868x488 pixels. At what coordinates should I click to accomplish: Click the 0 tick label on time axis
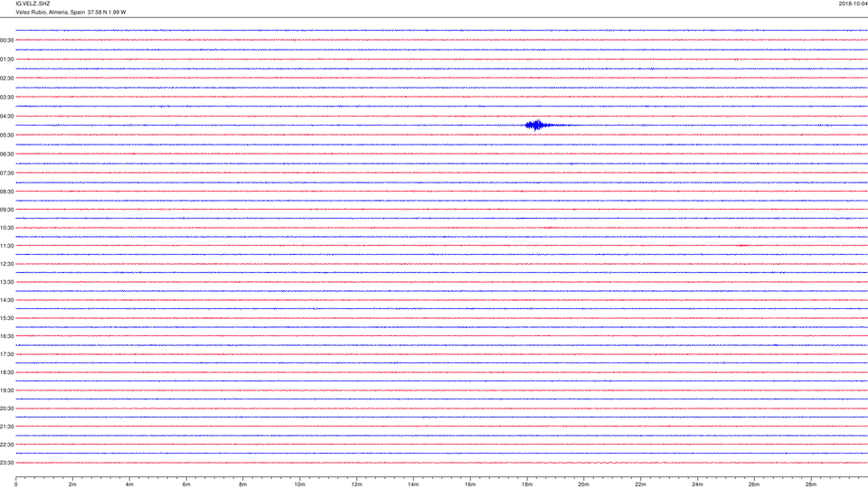point(16,484)
